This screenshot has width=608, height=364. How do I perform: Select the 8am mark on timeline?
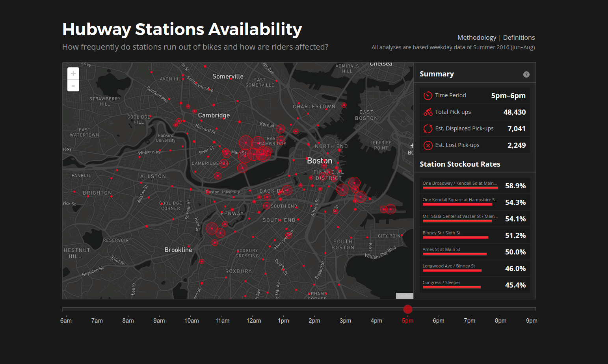(x=128, y=320)
